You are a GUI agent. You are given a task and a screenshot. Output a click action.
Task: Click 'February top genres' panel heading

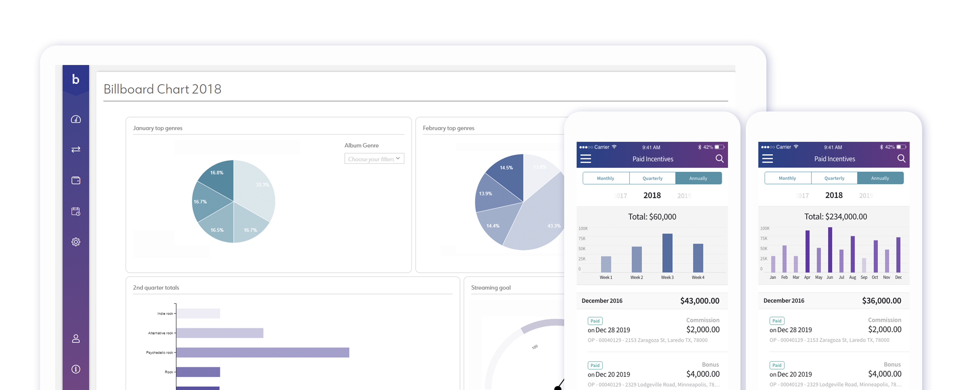pos(448,128)
